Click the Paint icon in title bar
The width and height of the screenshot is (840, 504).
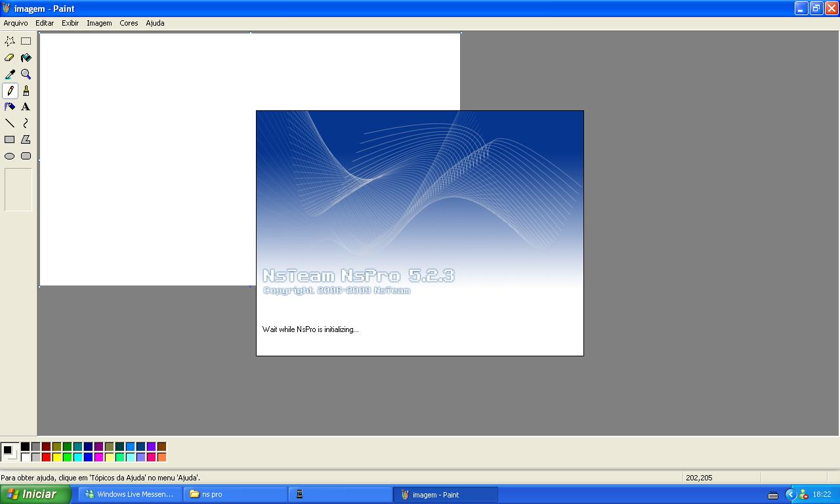click(x=7, y=9)
